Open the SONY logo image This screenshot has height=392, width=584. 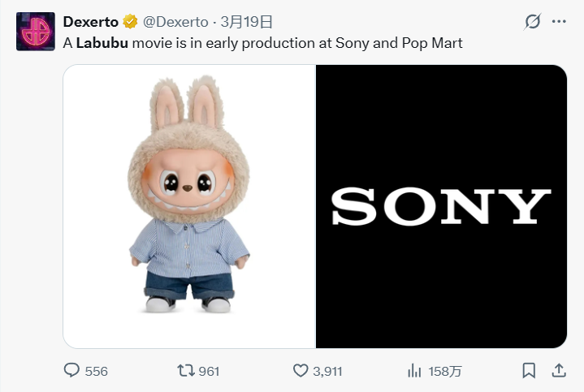[x=441, y=207]
